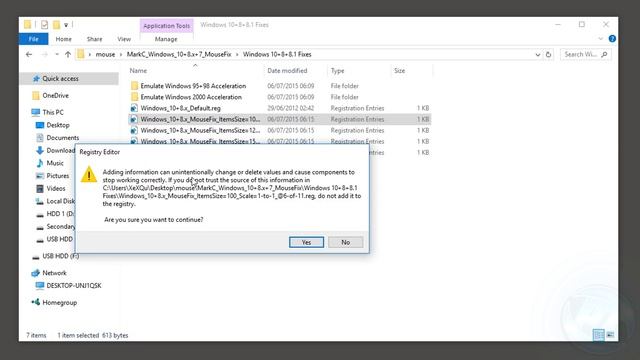Refresh the current folder view
640x360 pixels.
pos(549,54)
